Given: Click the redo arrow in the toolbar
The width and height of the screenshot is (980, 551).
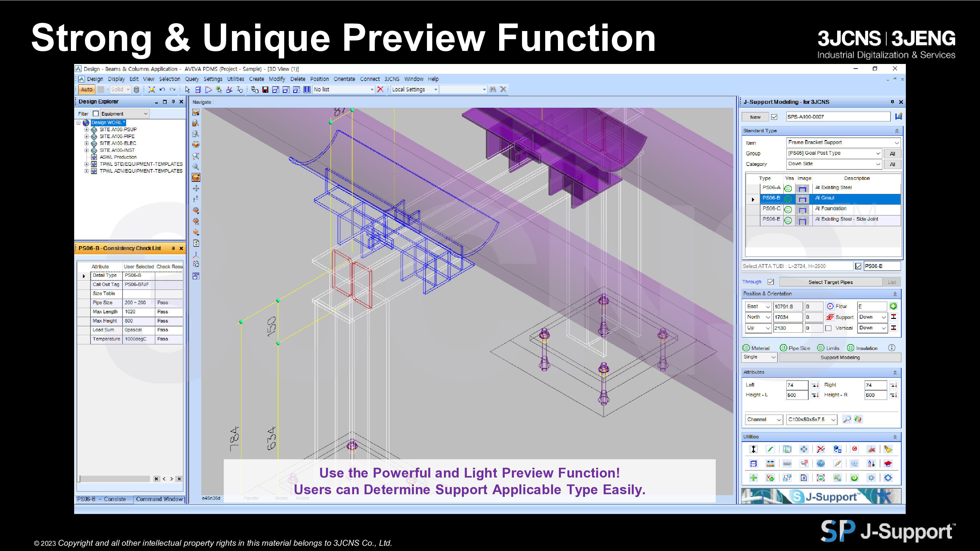Looking at the screenshot, I should 172,90.
